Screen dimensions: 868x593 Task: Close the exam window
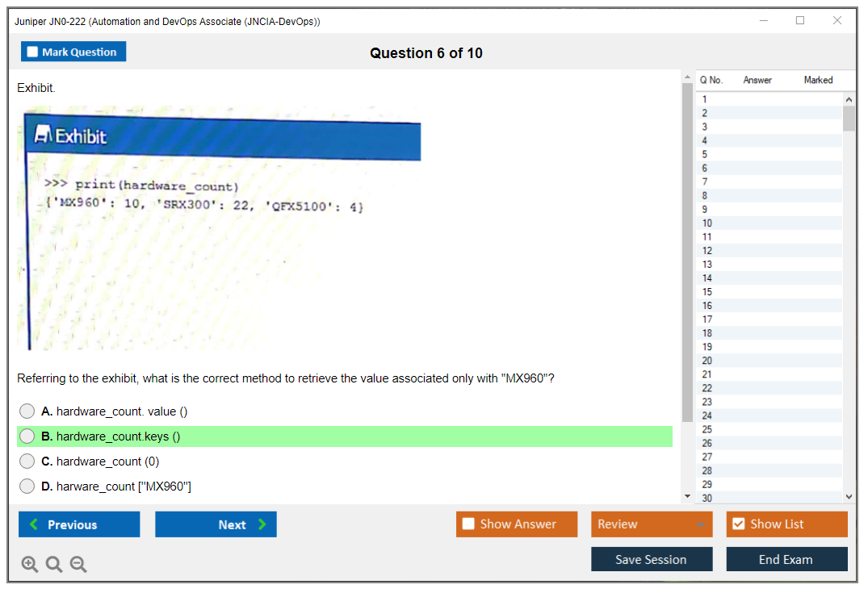pyautogui.click(x=837, y=21)
